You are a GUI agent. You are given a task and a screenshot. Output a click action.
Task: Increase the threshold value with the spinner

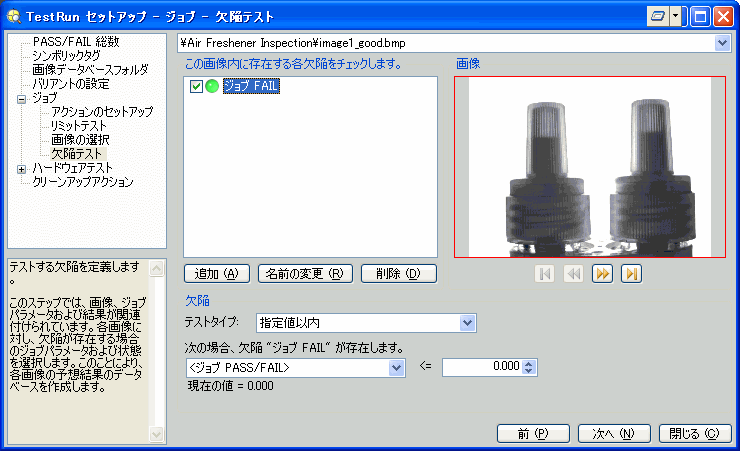pyautogui.click(x=530, y=364)
